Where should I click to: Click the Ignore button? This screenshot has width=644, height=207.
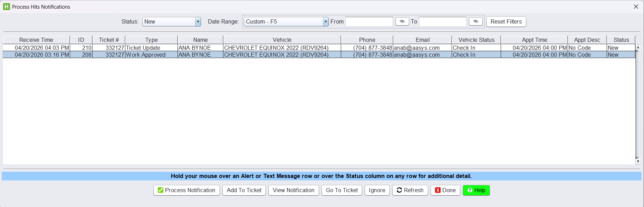pos(377,190)
